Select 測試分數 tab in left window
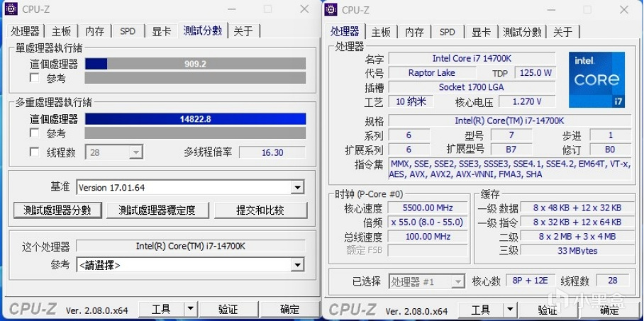This screenshot has height=321, width=644. (203, 30)
